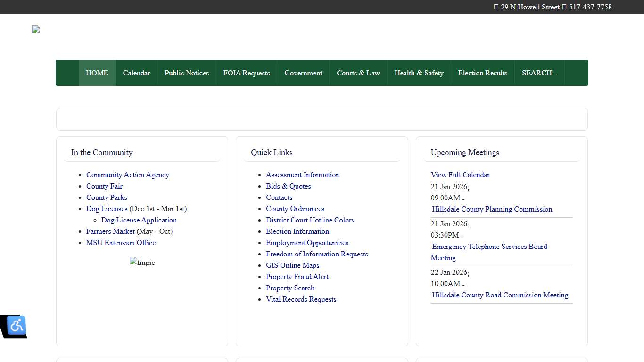Click the Property Fraud Alert link
Image resolution: width=644 pixels, height=362 pixels.
pyautogui.click(x=297, y=277)
